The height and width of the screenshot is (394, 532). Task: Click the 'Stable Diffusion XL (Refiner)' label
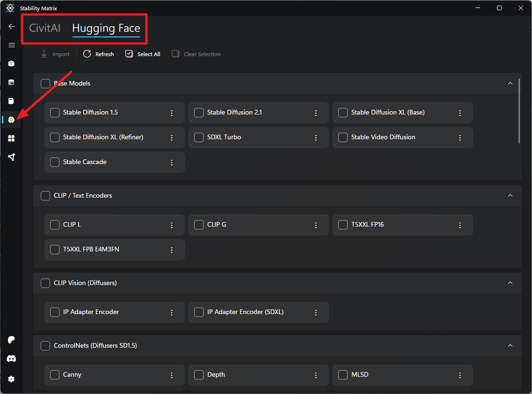coord(103,137)
